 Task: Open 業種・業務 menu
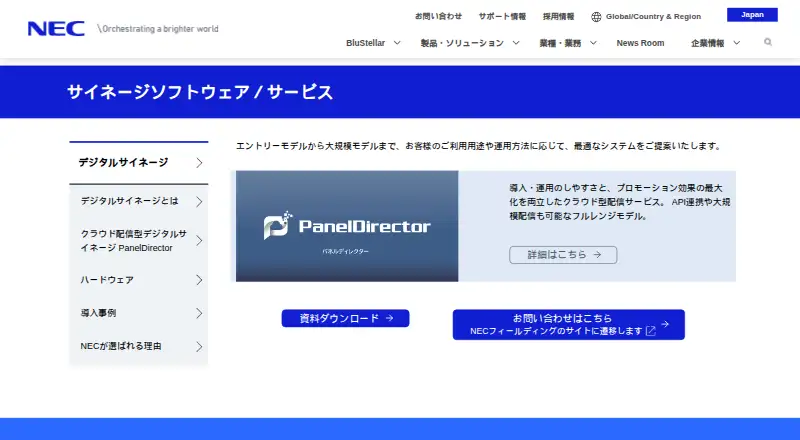pos(560,43)
